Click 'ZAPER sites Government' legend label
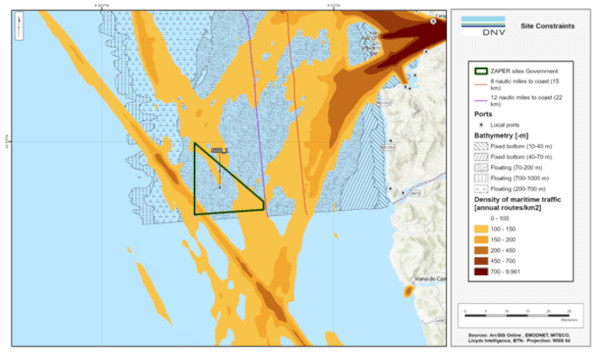The image size is (600, 360). click(x=524, y=71)
